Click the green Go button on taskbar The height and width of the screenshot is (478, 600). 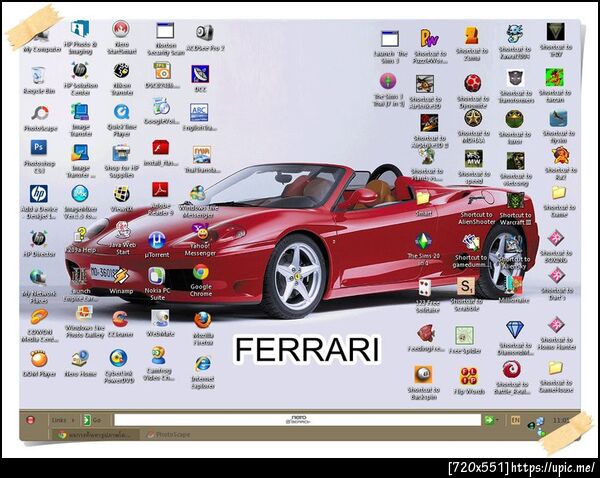(92, 420)
